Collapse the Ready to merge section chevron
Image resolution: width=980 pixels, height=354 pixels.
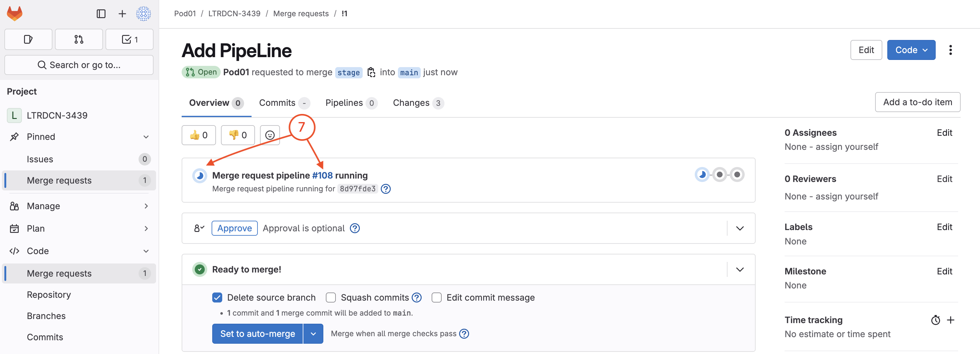[x=740, y=269]
